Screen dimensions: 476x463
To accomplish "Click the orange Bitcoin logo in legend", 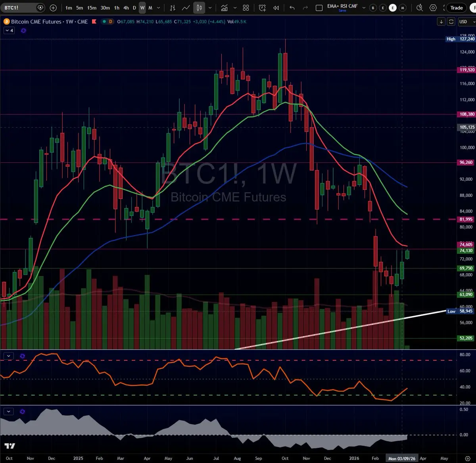I will pyautogui.click(x=6, y=22).
